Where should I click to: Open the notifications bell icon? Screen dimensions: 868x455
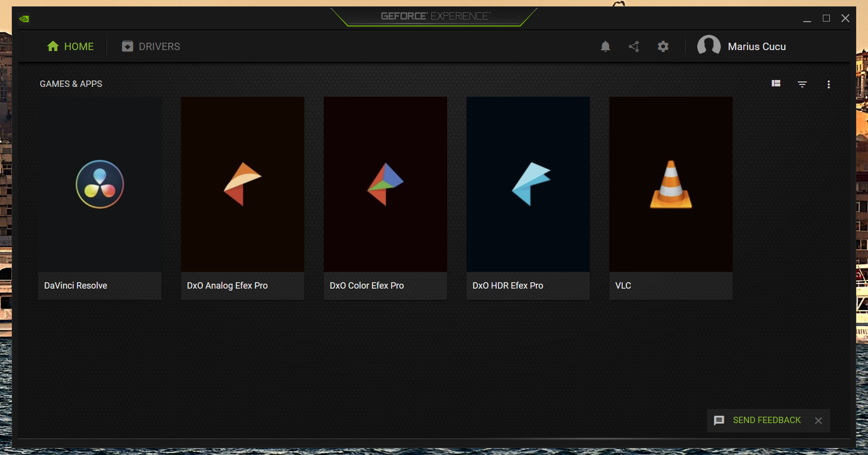tap(605, 47)
